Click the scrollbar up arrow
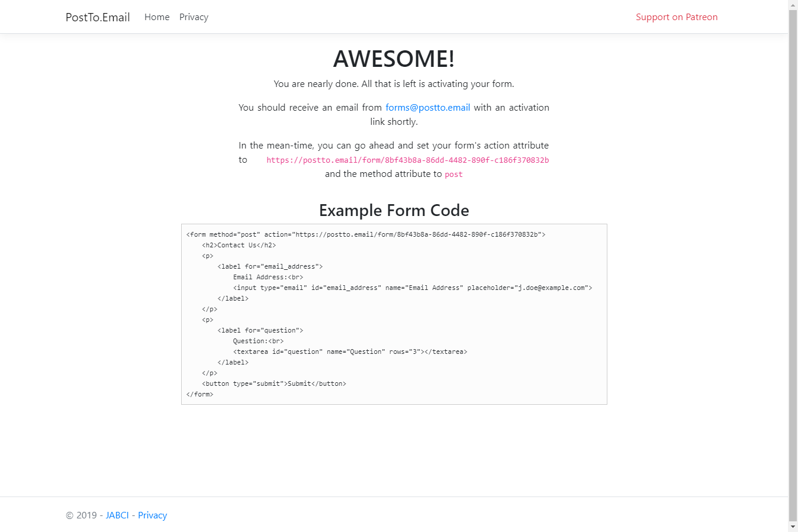798x532 pixels. 793,4
